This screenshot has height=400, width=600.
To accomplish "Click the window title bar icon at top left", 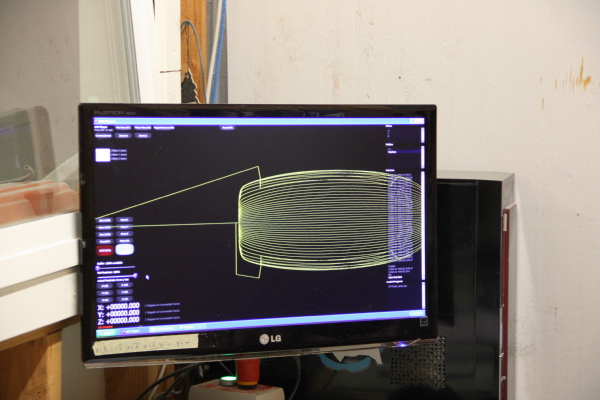I will tap(97, 121).
